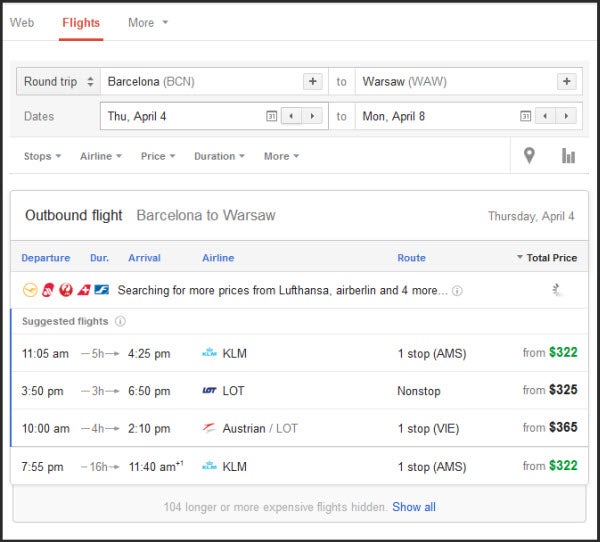
Task: Click the Lufthansa logo icon
Action: tap(30, 290)
